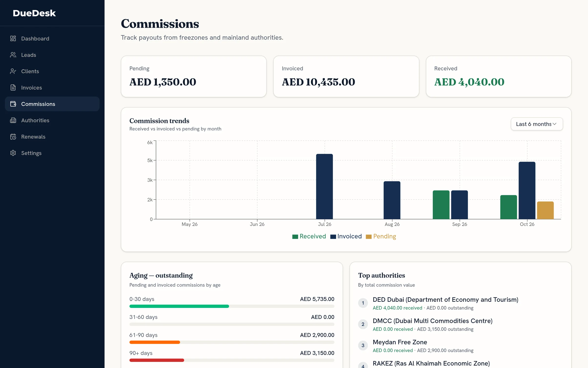Navigate to Invoices

(52, 88)
